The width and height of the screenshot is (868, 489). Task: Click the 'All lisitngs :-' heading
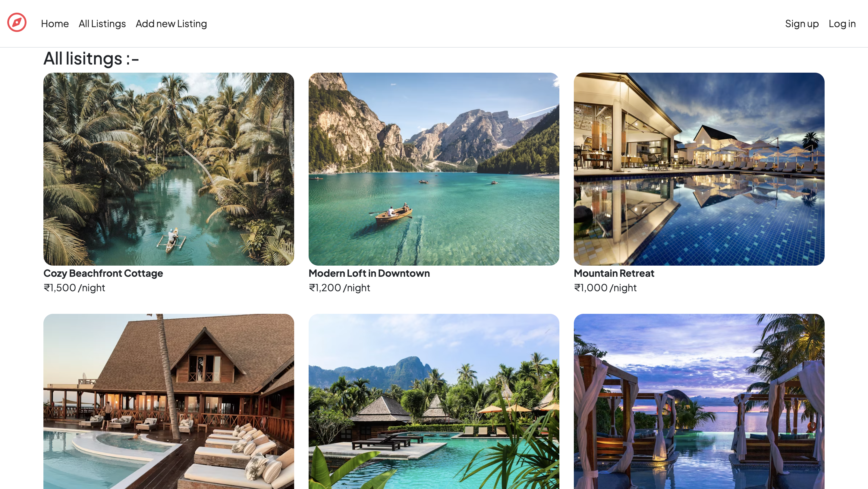pyautogui.click(x=91, y=58)
